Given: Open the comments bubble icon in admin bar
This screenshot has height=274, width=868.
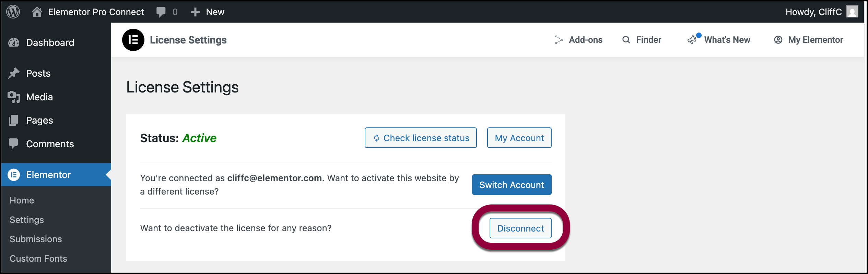Looking at the screenshot, I should [161, 12].
